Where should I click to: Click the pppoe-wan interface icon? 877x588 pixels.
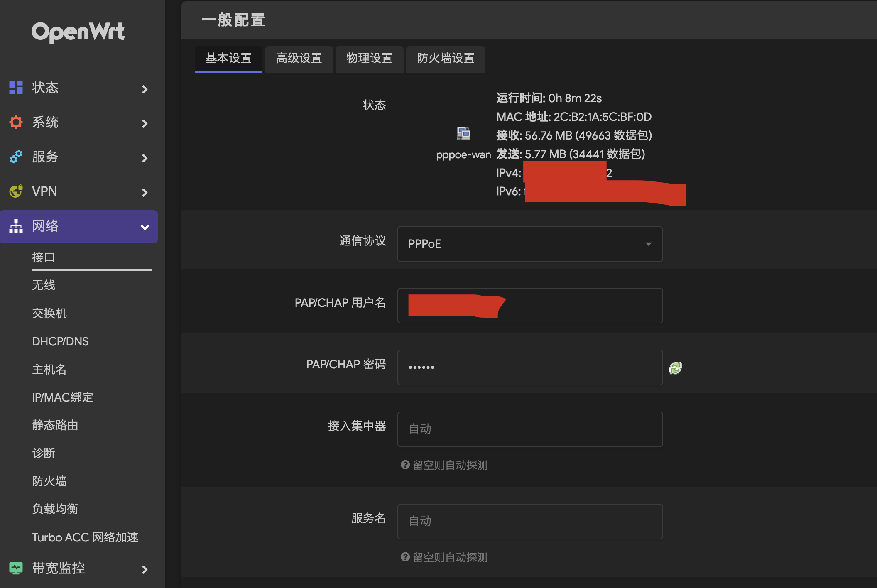(464, 134)
